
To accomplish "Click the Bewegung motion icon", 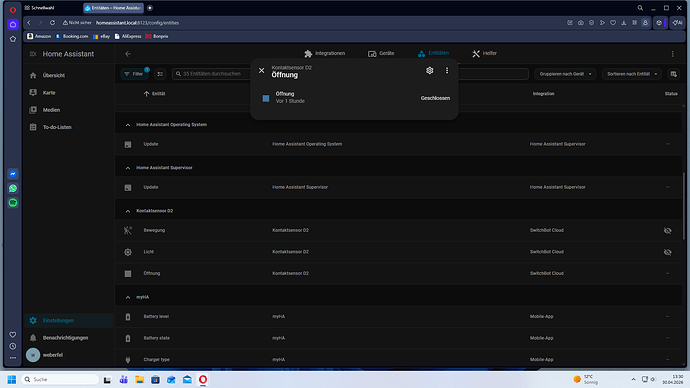I will [x=128, y=231].
